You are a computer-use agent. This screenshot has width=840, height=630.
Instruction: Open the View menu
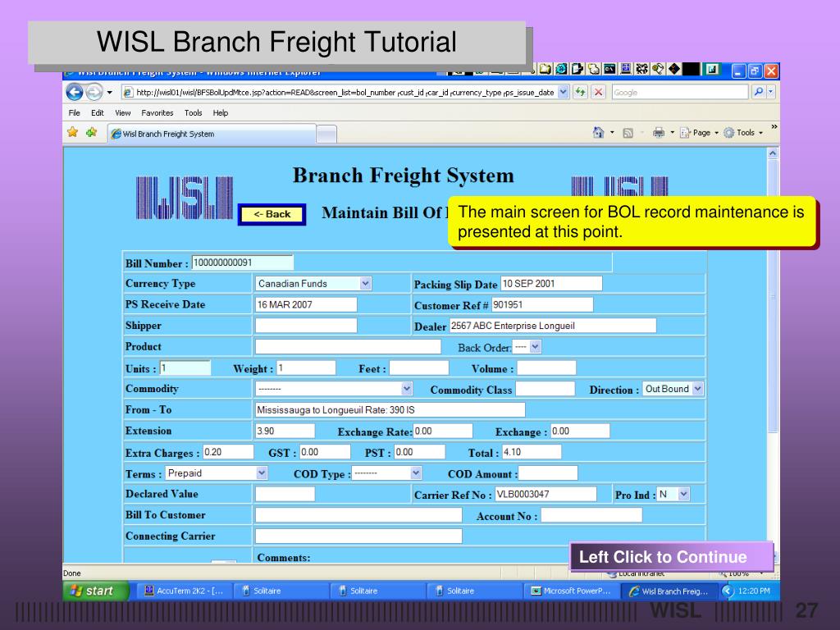(123, 113)
